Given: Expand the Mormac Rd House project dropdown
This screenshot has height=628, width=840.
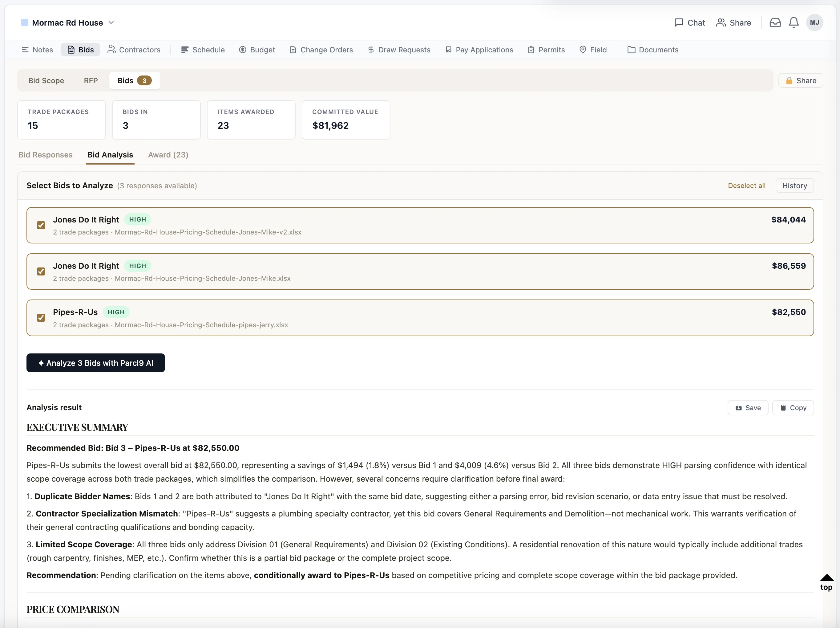Looking at the screenshot, I should click(x=111, y=23).
